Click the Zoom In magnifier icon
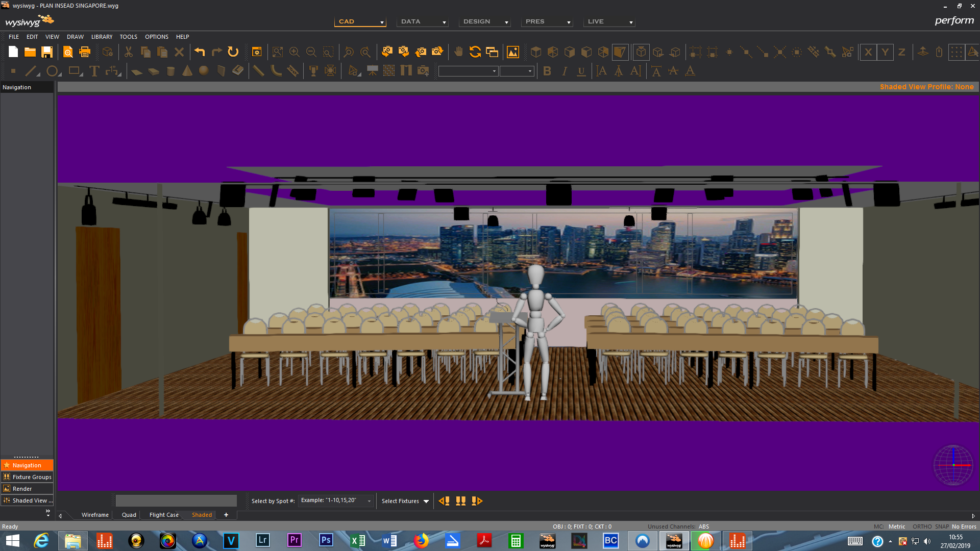 295,52
